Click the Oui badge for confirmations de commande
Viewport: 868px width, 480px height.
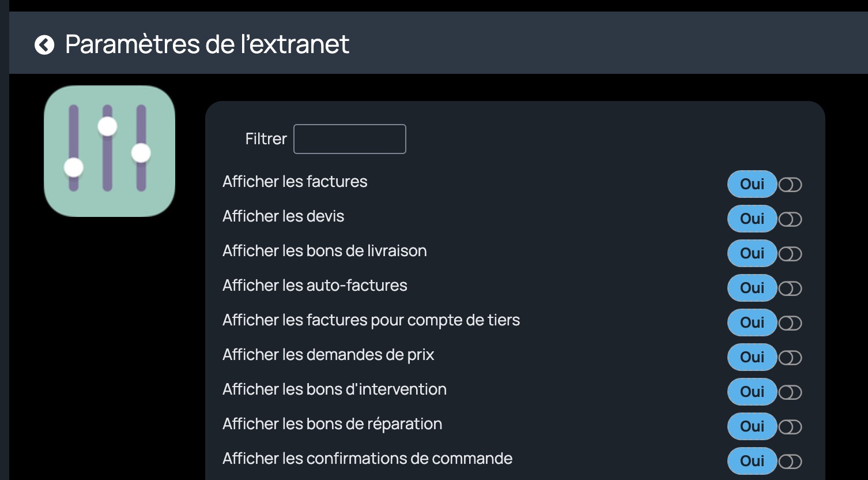pyautogui.click(x=752, y=461)
